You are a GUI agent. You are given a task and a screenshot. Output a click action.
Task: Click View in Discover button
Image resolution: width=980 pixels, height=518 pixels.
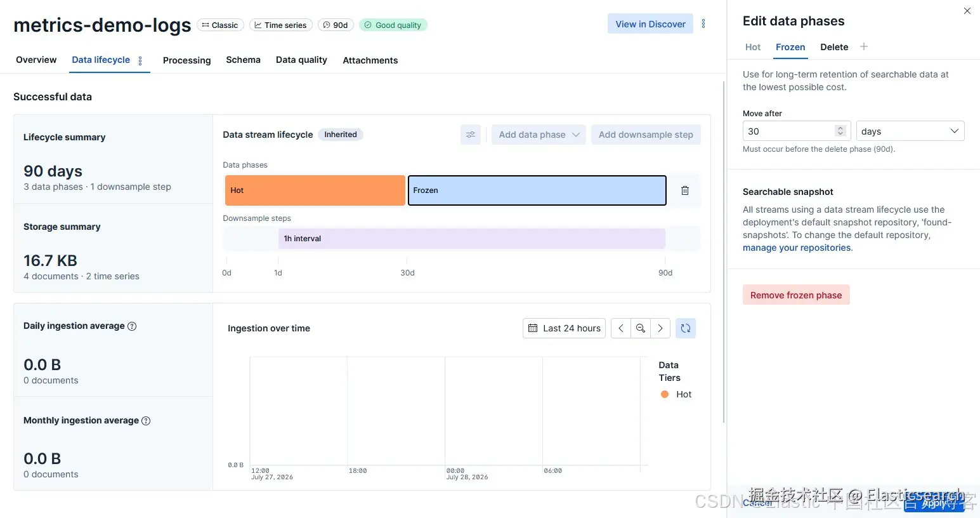click(x=650, y=24)
